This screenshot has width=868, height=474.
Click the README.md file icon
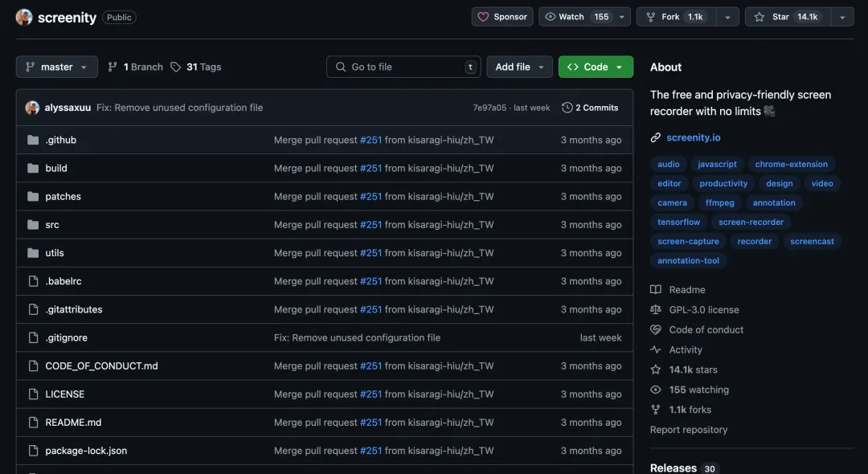pyautogui.click(x=33, y=423)
